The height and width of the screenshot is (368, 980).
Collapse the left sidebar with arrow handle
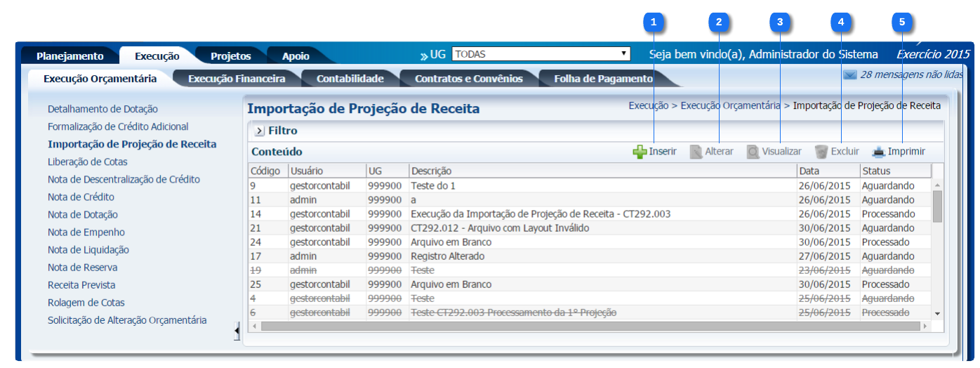[x=237, y=331]
